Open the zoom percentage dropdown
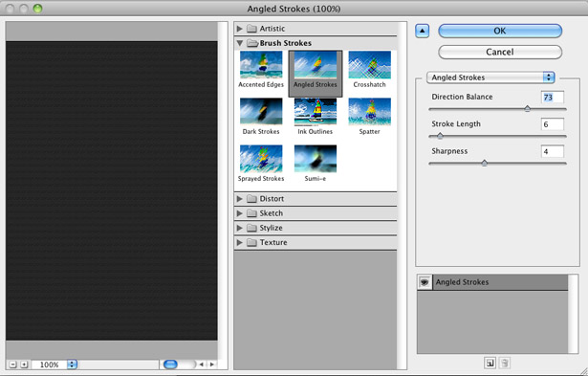The image size is (588, 376). [72, 365]
